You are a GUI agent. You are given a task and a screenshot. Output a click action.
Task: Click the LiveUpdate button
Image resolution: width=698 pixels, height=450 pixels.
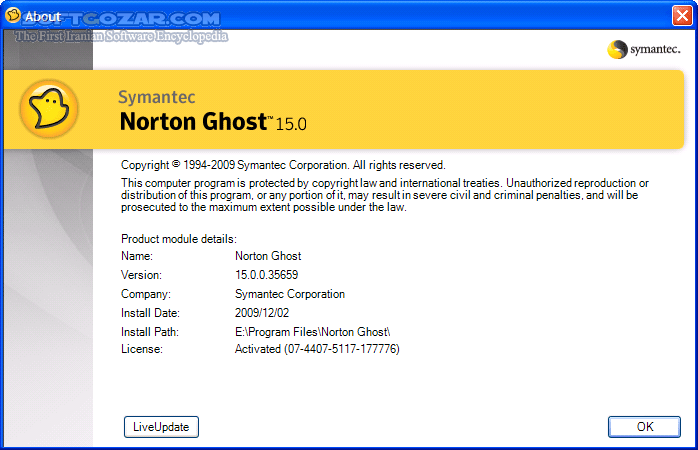(x=161, y=427)
